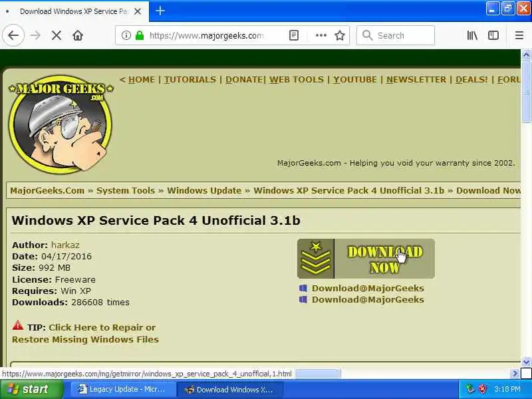
Task: Bookmark this page with the star icon
Action: (x=340, y=35)
